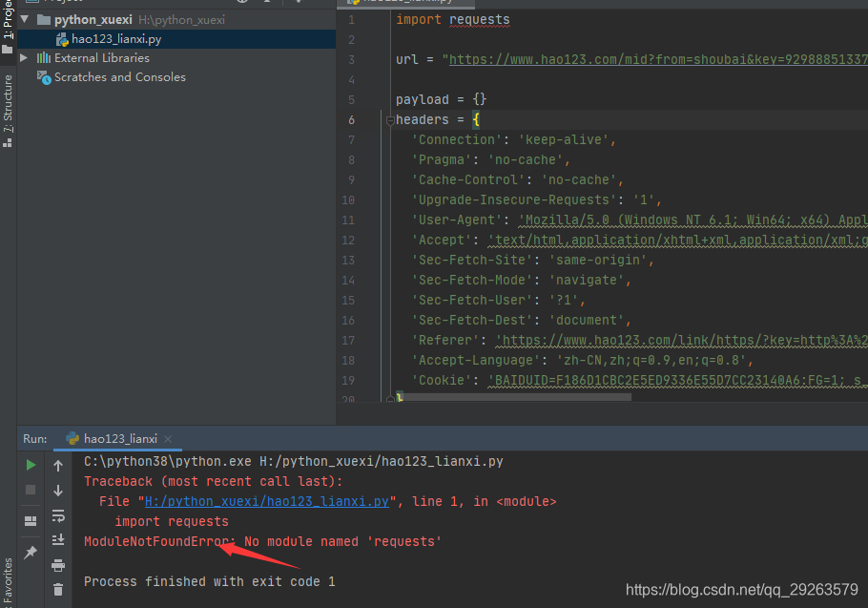868x608 pixels.
Task: Click the 'Cookie' header key
Action: click(442, 381)
